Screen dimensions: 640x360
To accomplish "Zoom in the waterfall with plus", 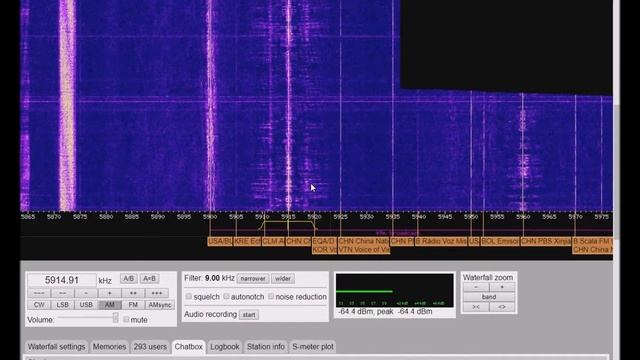I will point(502,287).
